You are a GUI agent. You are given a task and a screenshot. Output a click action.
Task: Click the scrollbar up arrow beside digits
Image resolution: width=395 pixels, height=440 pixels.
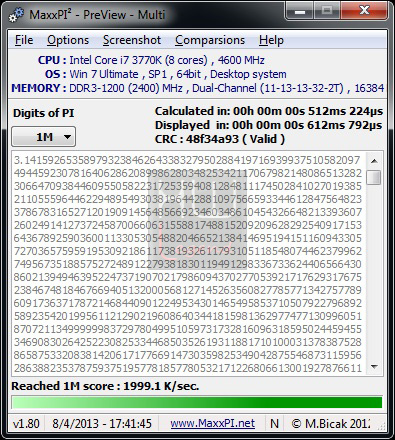click(374, 161)
